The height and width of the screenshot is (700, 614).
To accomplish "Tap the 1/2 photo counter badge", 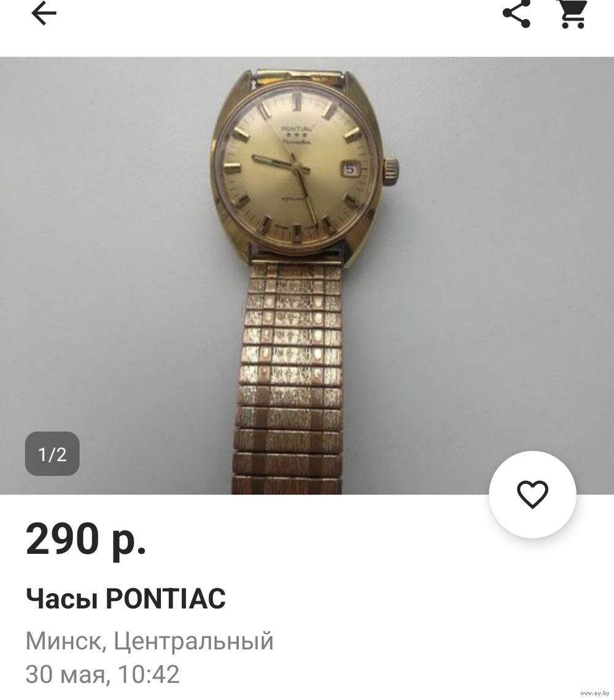I will point(52,454).
